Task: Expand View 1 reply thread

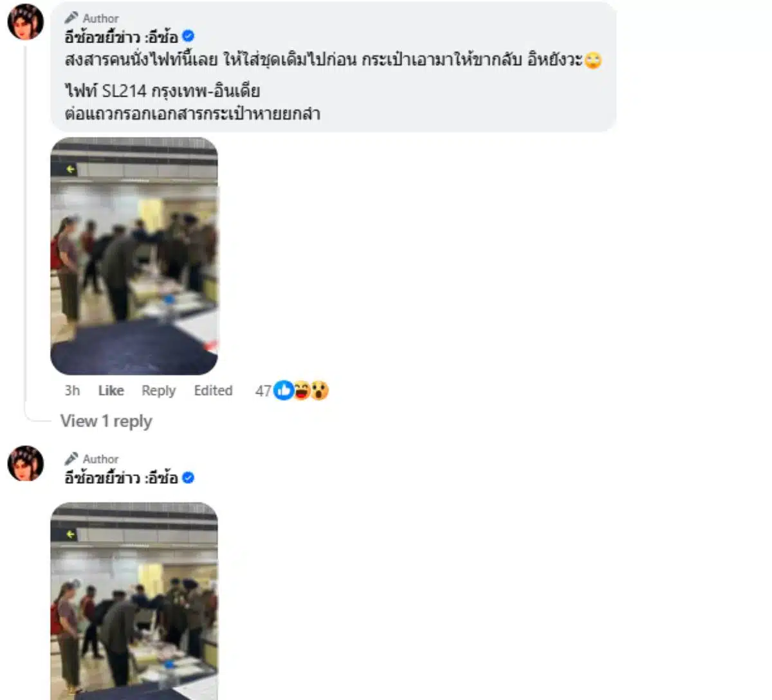Action: pyautogui.click(x=106, y=421)
